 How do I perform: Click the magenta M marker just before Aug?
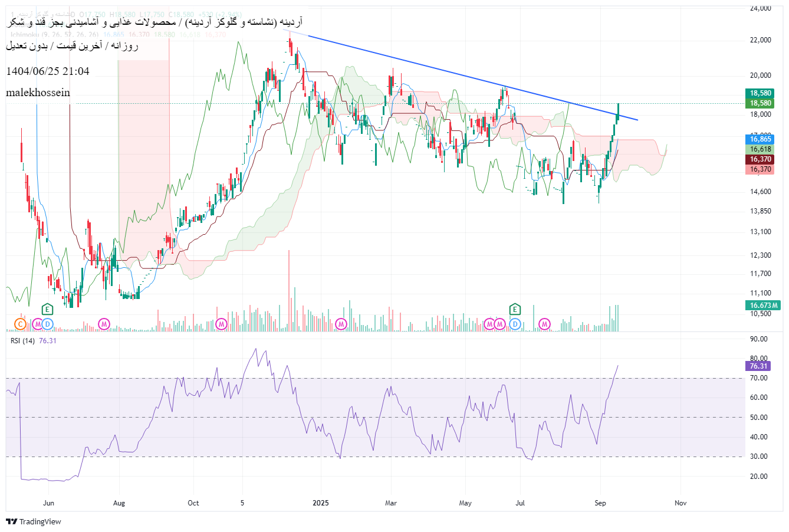[x=104, y=324]
